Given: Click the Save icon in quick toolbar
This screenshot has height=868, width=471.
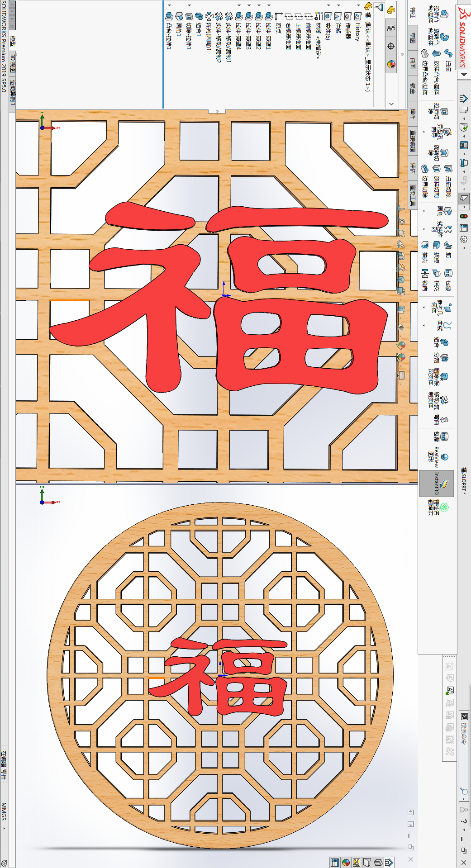Looking at the screenshot, I should click(464, 145).
